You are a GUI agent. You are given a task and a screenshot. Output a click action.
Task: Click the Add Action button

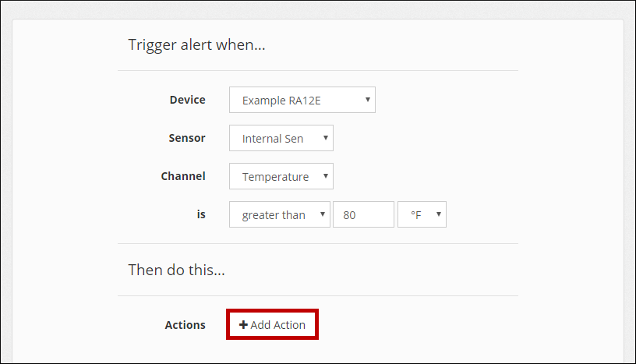pyautogui.click(x=272, y=324)
